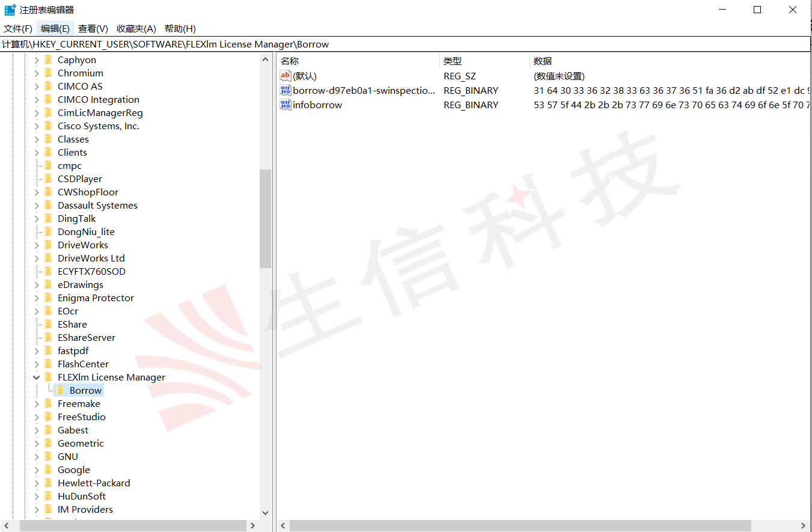
Task: Expand the Cisco Systems, Inc. key
Action: tap(36, 126)
